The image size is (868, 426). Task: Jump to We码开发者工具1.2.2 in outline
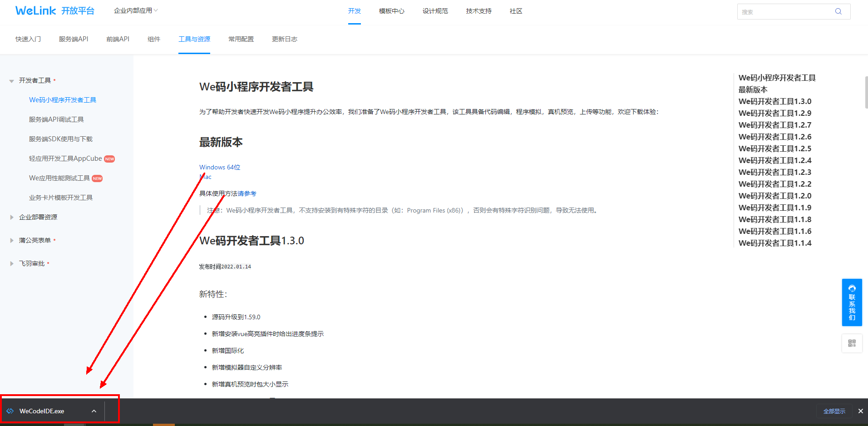pos(775,184)
